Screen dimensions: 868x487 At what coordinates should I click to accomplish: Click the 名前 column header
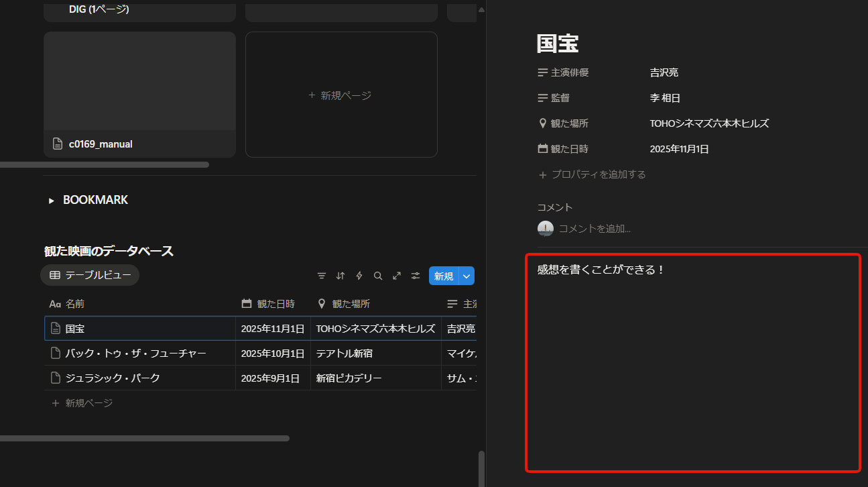click(x=74, y=304)
